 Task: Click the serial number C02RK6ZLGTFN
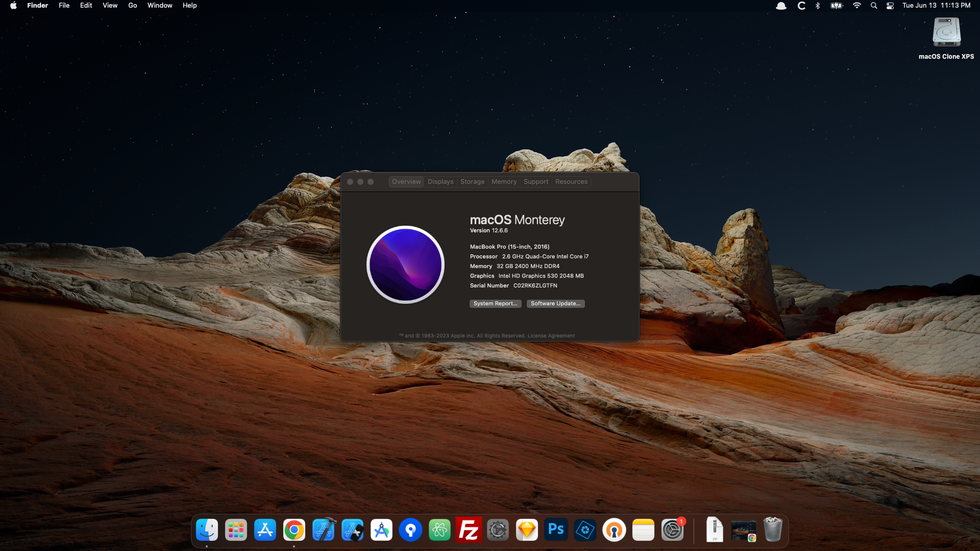click(x=535, y=286)
